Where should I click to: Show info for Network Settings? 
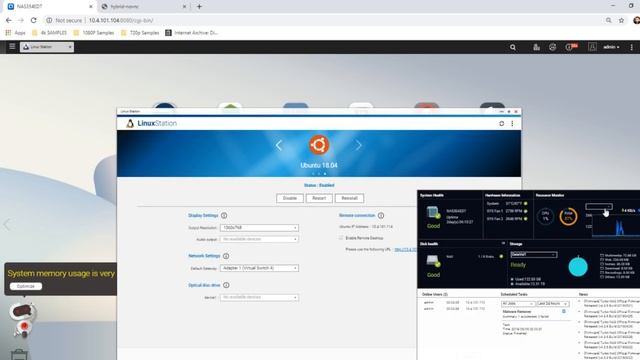tap(226, 256)
